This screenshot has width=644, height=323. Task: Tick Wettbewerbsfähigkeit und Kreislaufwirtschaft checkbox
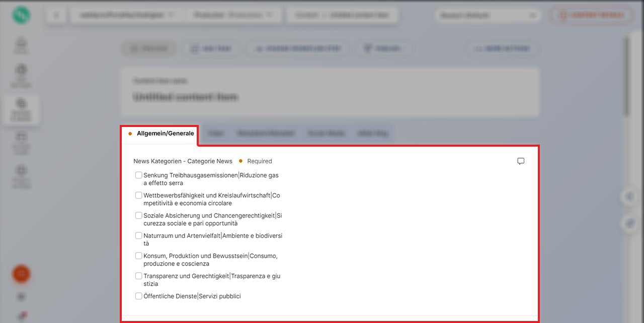(138, 196)
